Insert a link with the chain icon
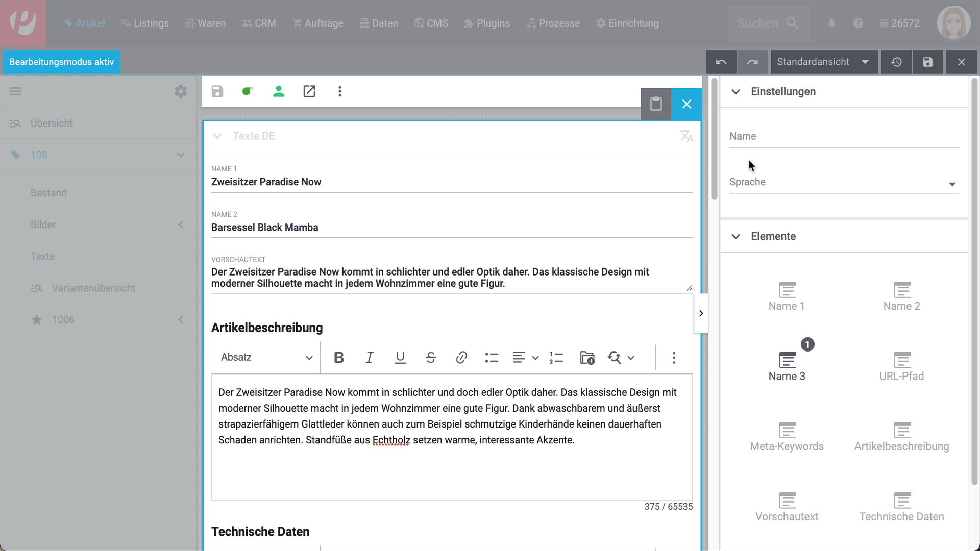Screen dimensions: 980x551 tap(461, 358)
